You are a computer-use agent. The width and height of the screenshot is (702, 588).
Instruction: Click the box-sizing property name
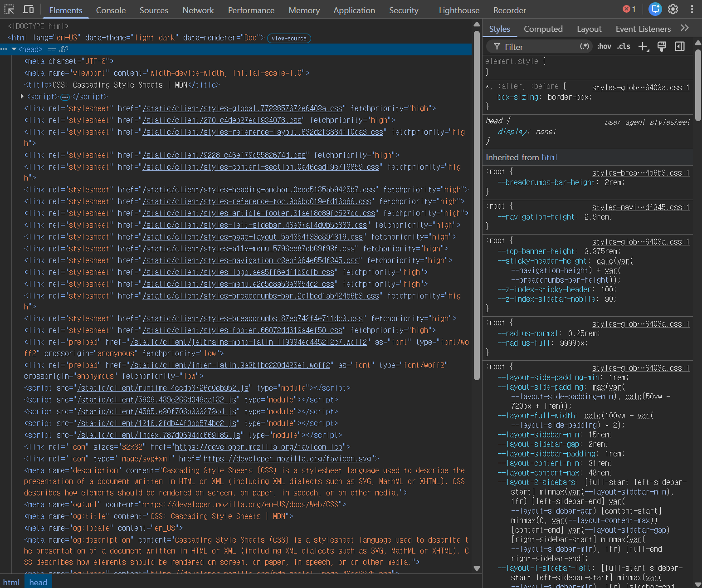point(518,97)
